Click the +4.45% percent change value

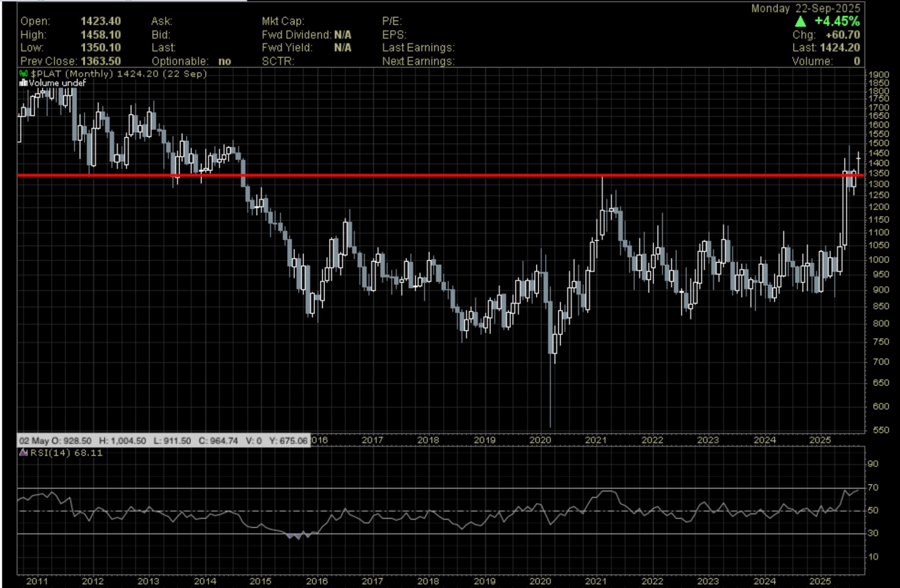[x=837, y=22]
